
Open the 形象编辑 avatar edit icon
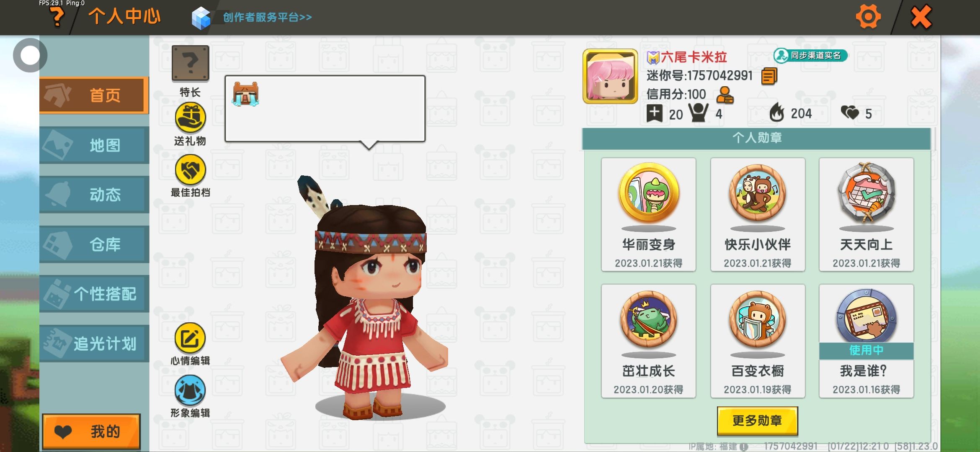click(190, 390)
